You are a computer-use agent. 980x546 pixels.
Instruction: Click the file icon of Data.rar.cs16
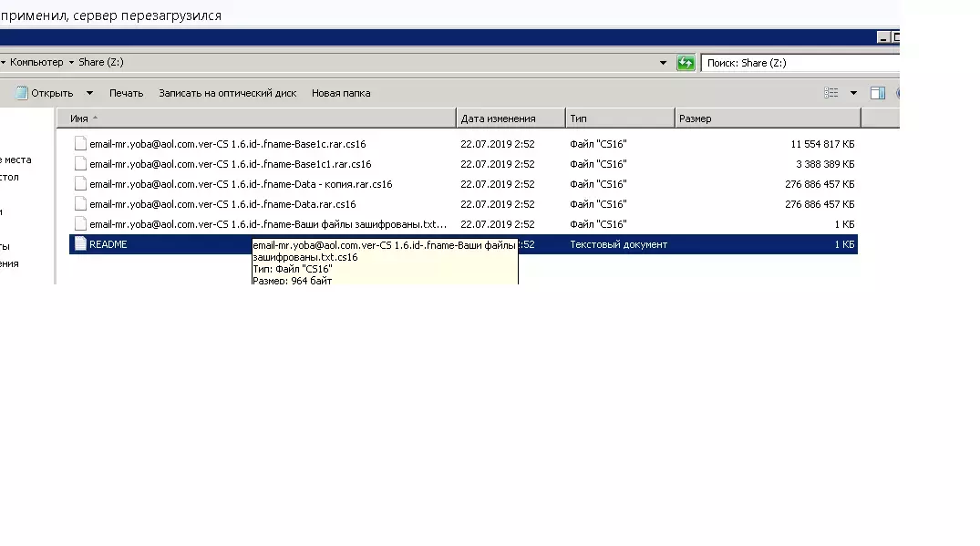coord(80,203)
